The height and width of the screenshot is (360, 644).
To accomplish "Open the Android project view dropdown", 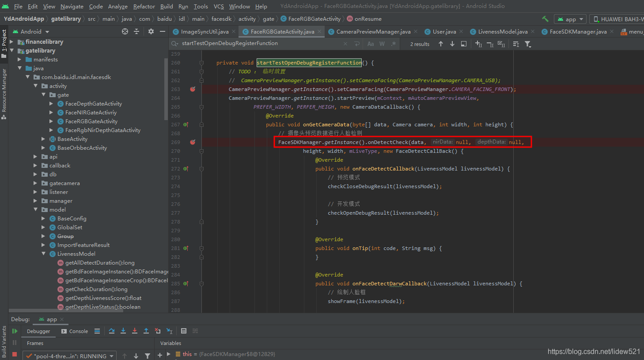I will (31, 31).
